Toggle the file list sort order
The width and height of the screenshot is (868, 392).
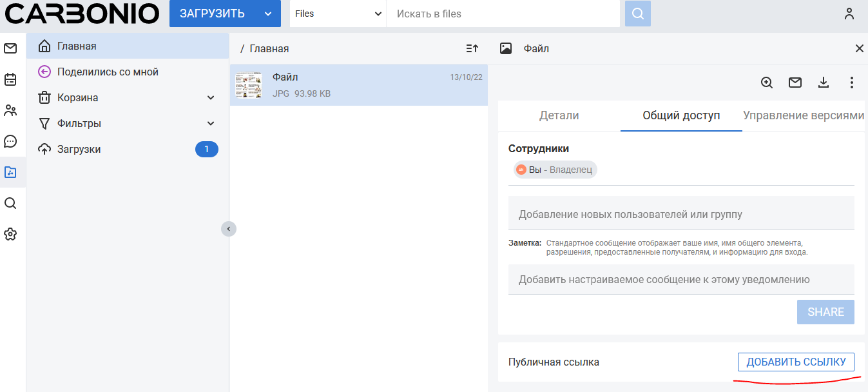click(x=472, y=48)
